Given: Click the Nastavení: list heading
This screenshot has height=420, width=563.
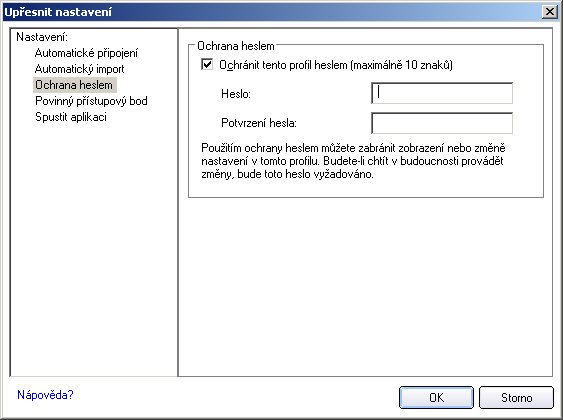Looking at the screenshot, I should click(x=42, y=37).
